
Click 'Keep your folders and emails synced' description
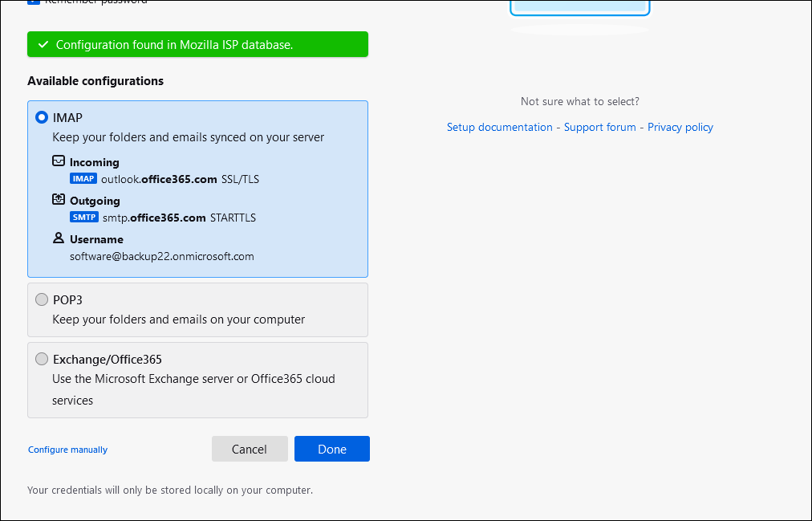point(189,137)
